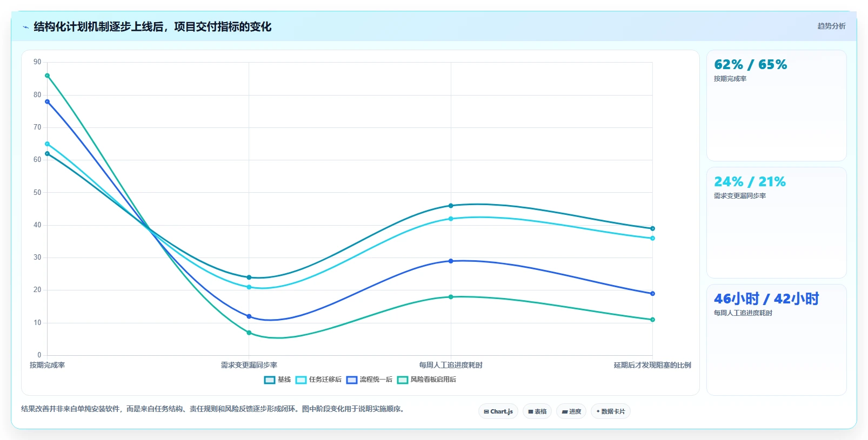Open the 24% / 21% 需求变更漏同步率 card
The height and width of the screenshot is (440, 868).
[x=777, y=223]
